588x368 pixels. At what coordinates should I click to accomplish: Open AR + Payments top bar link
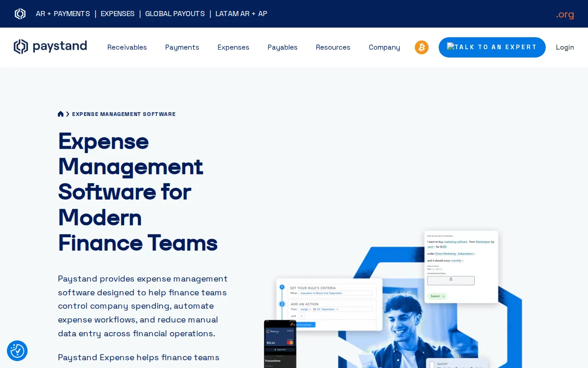(63, 14)
